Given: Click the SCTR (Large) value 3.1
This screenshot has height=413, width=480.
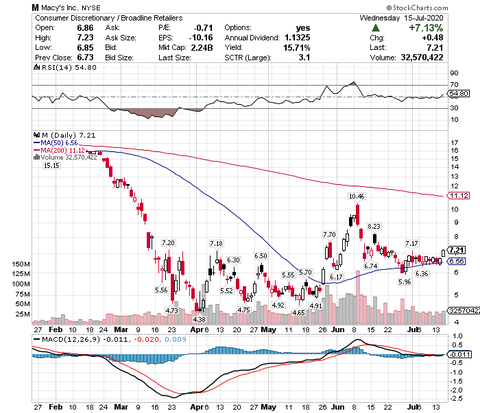Looking at the screenshot, I should point(304,57).
